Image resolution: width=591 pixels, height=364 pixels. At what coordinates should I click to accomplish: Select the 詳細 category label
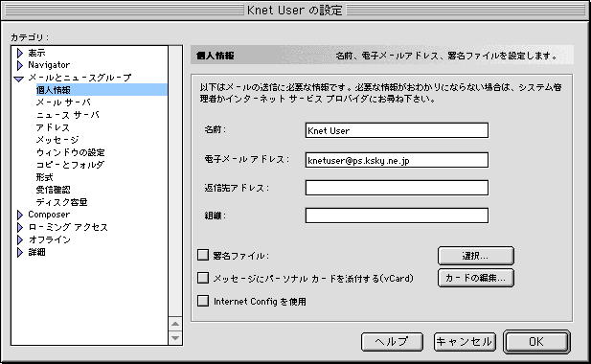pos(36,252)
